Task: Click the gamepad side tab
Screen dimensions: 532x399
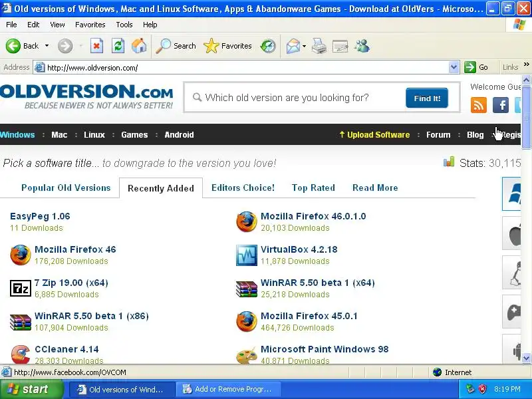Action: point(511,312)
